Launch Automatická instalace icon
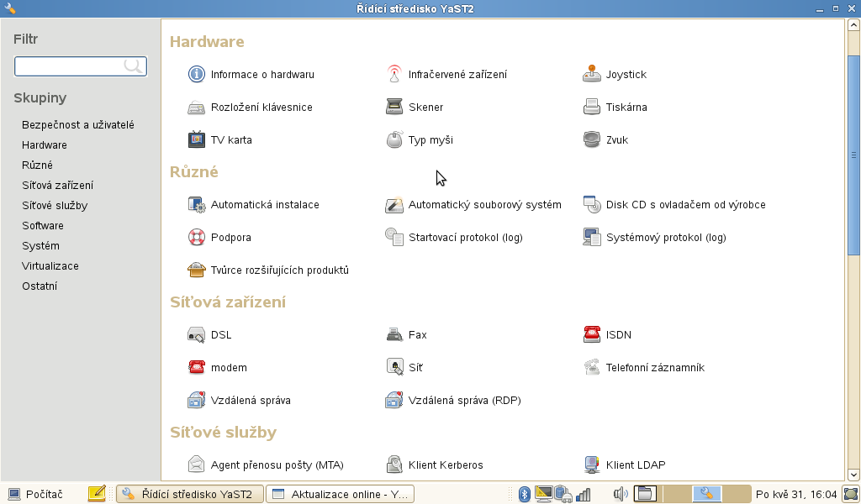The width and height of the screenshot is (861, 504). pos(197,205)
